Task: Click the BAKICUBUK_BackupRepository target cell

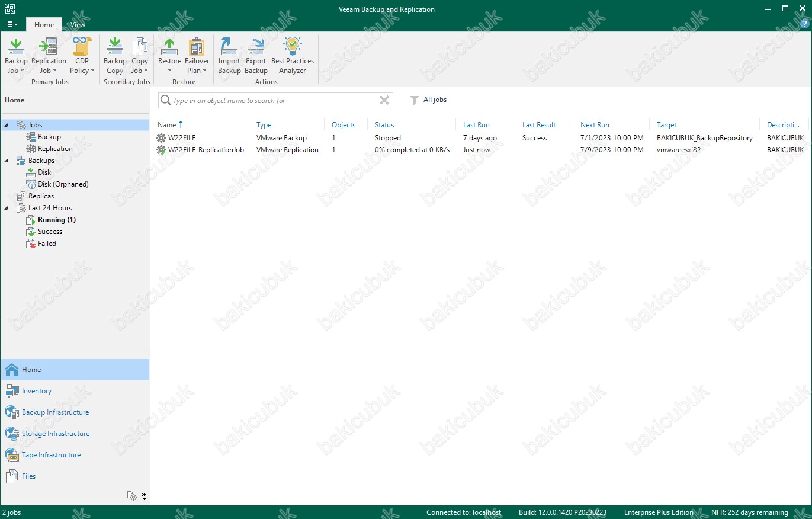Action: (x=705, y=138)
